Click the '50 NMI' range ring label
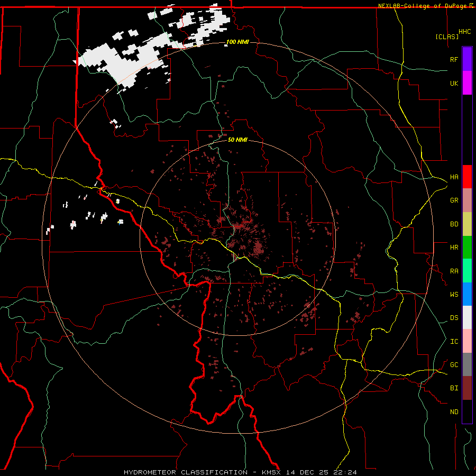476x476 pixels. 237,140
